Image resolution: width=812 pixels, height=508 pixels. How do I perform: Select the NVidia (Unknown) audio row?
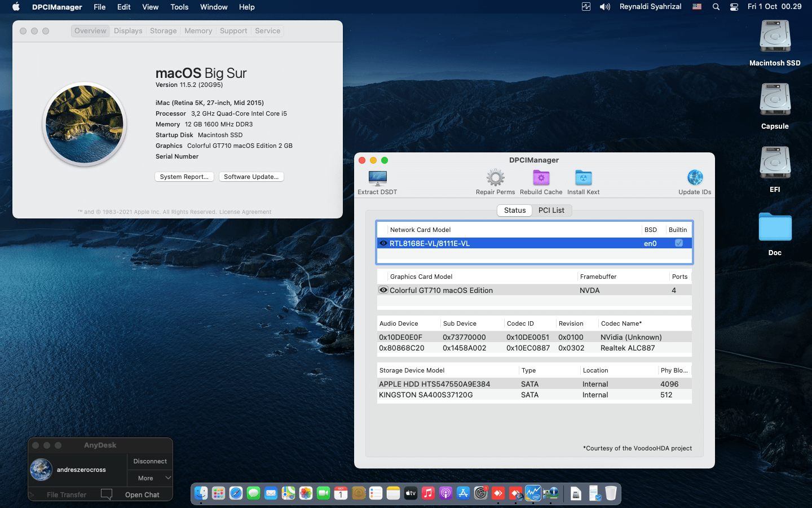[534, 337]
